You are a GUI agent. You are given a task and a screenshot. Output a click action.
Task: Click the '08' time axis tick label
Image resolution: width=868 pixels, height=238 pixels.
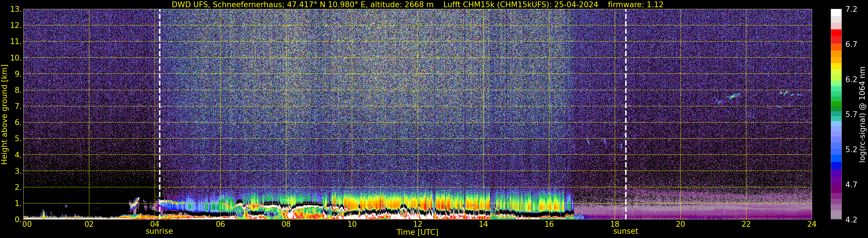[286, 224]
